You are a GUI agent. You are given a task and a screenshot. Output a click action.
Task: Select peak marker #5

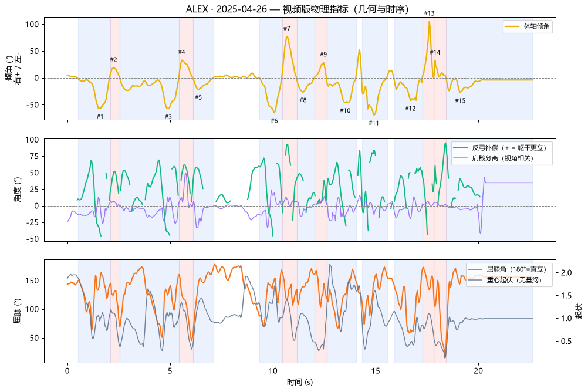pyautogui.click(x=198, y=97)
